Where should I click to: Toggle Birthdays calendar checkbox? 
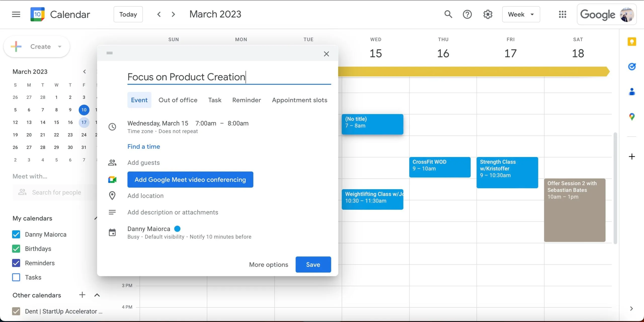[16, 249]
